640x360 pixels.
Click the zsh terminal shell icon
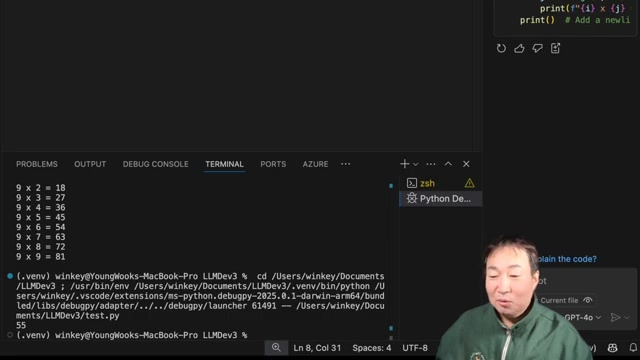click(x=412, y=183)
